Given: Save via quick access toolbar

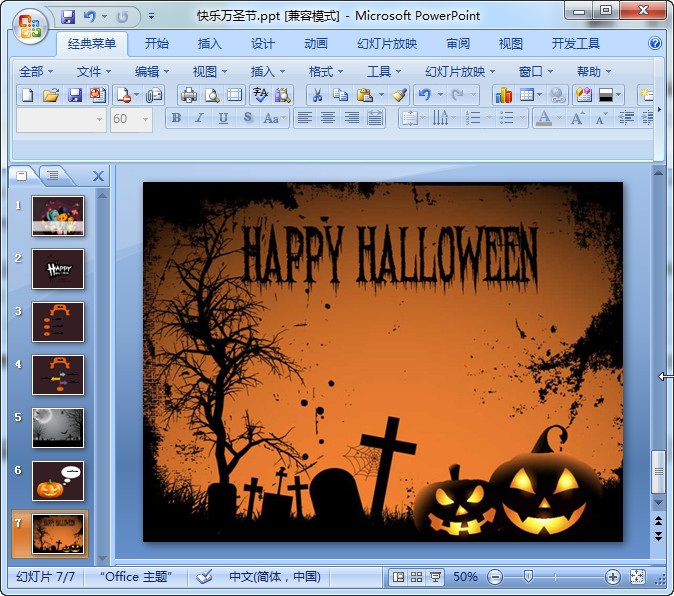Looking at the screenshot, I should [x=68, y=17].
